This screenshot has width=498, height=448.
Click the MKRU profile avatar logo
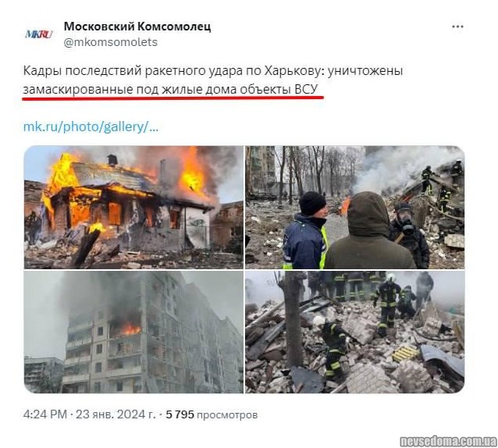tap(39, 34)
